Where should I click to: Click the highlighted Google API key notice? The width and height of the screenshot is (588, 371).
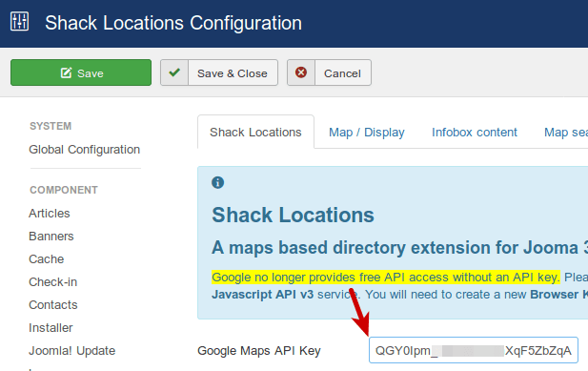[x=386, y=278]
